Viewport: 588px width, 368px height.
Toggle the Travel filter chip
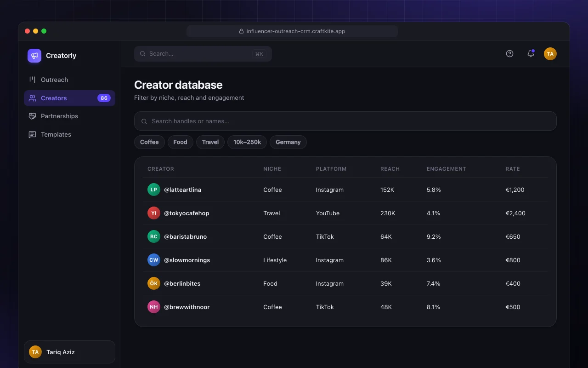(x=210, y=142)
